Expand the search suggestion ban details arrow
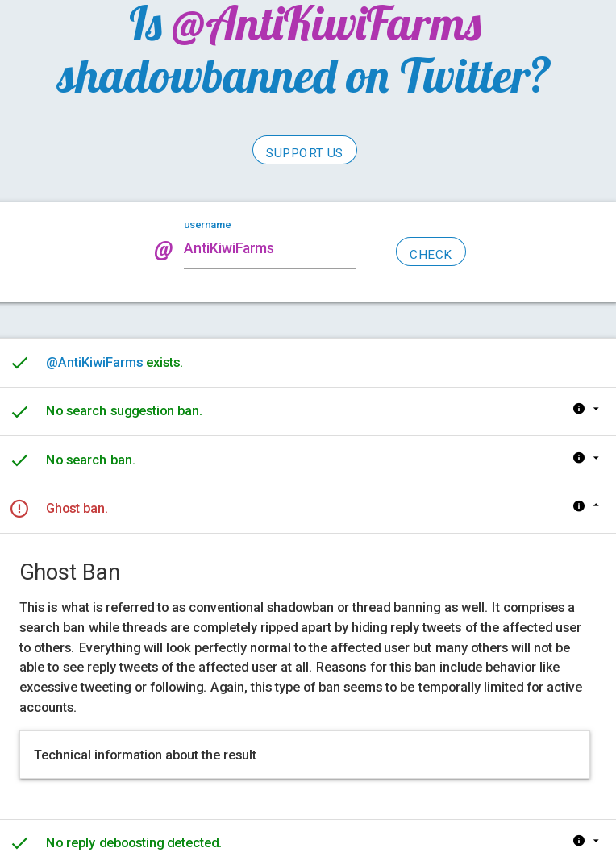Viewport: 616px width, 861px height. tap(596, 409)
